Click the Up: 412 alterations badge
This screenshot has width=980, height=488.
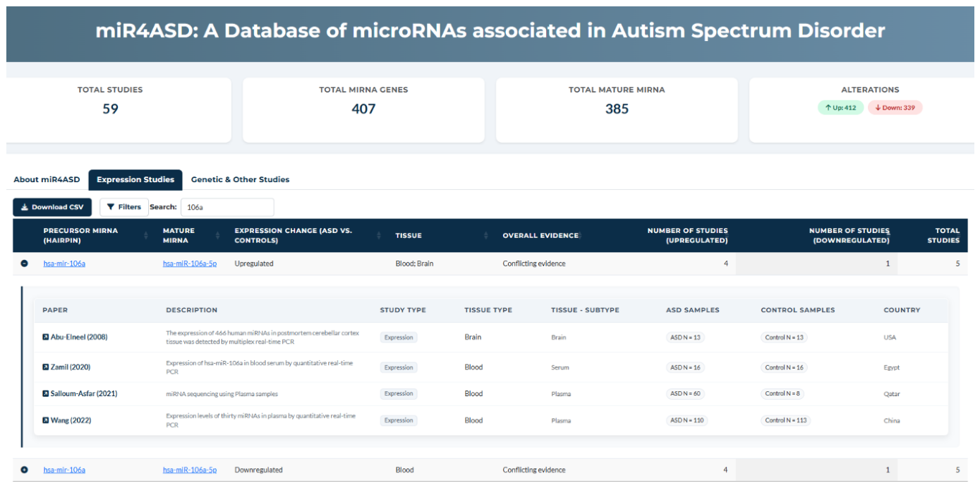tap(840, 107)
